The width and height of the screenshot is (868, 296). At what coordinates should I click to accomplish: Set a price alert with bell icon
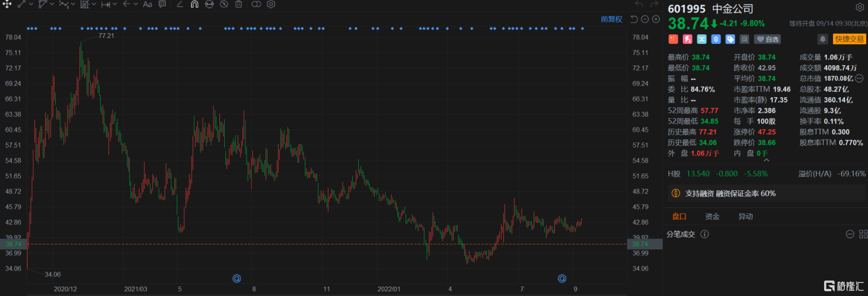pyautogui.click(x=823, y=39)
